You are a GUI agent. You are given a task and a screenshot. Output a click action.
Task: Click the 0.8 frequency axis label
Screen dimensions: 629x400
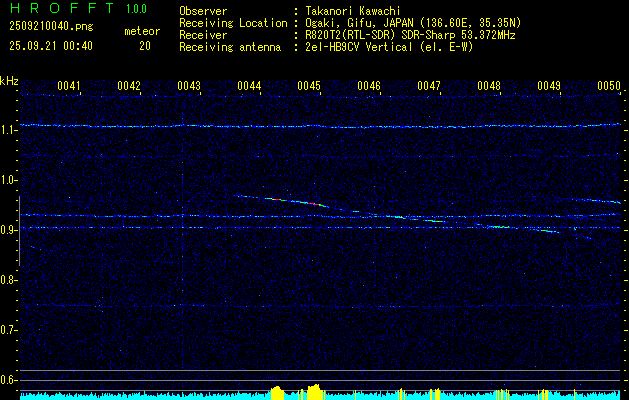[x=7, y=280]
